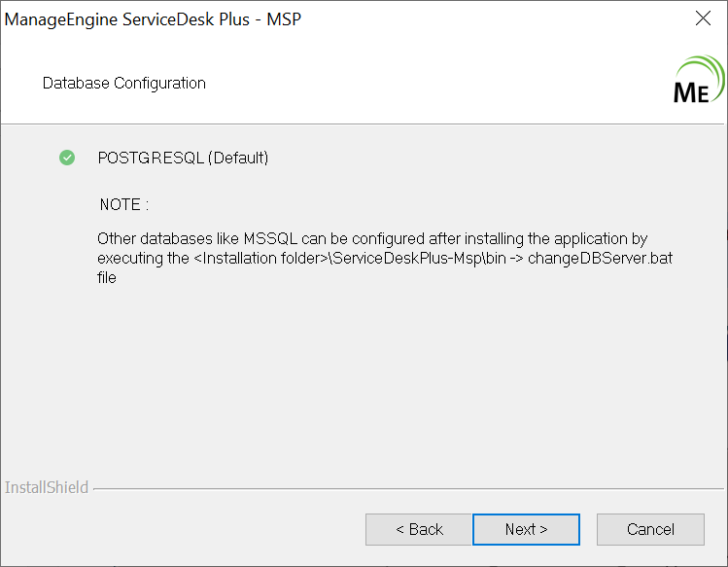Proceed by pressing Next
Viewport: 728px width, 567px height.
click(x=526, y=529)
